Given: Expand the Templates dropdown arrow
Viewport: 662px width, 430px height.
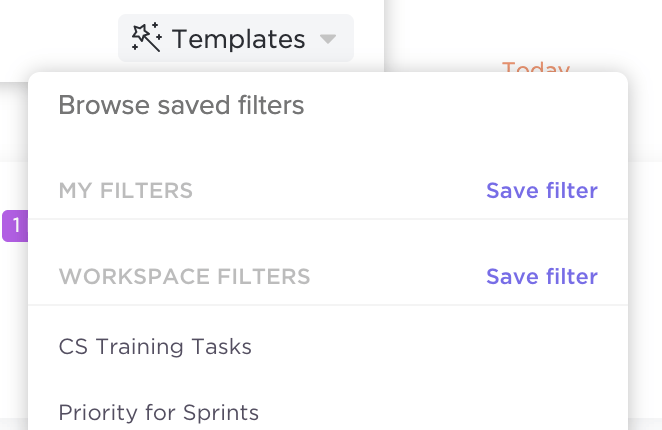Looking at the screenshot, I should click(x=328, y=40).
